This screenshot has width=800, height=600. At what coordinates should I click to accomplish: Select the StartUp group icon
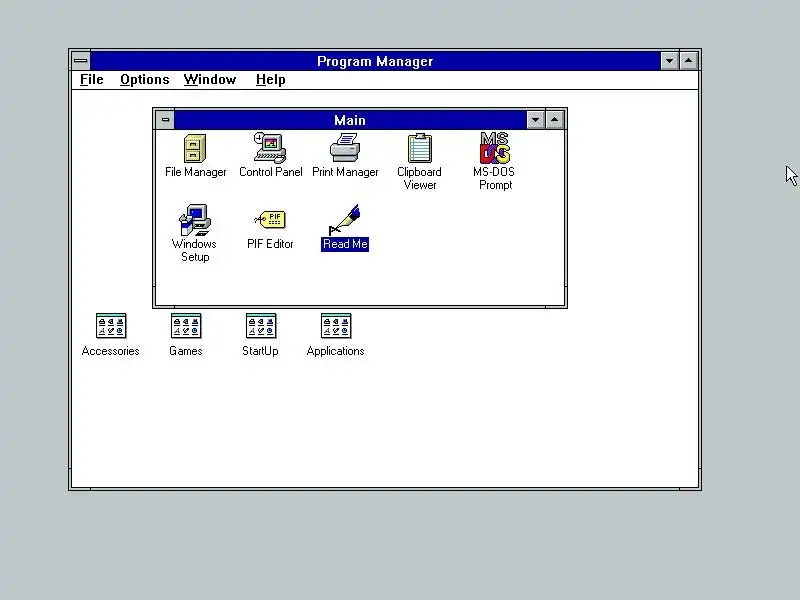pos(261,326)
